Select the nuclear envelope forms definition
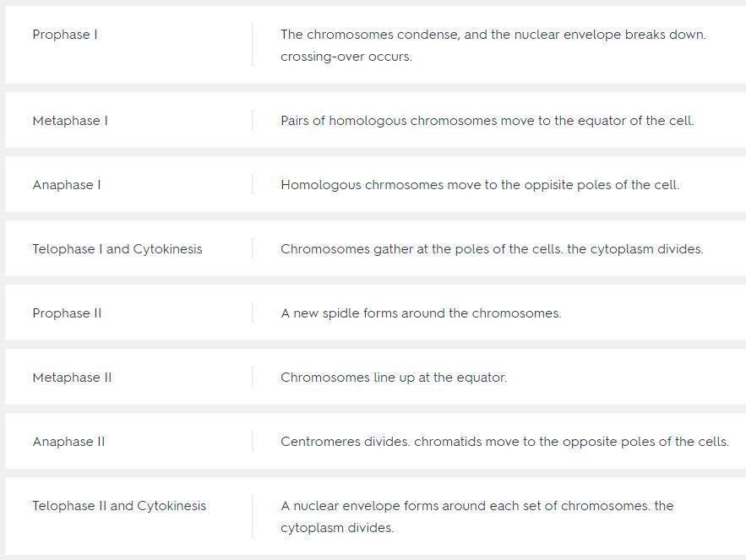 point(477,506)
